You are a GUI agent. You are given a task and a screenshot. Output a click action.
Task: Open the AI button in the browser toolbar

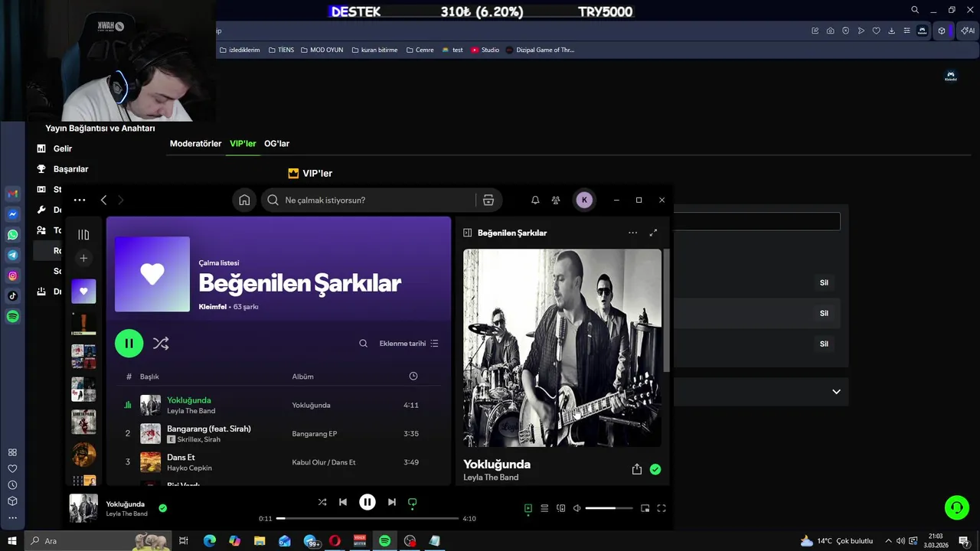tap(968, 31)
